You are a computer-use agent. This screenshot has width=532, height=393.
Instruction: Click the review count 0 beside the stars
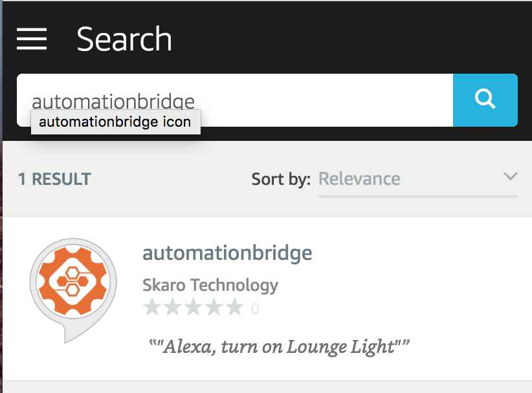click(255, 309)
